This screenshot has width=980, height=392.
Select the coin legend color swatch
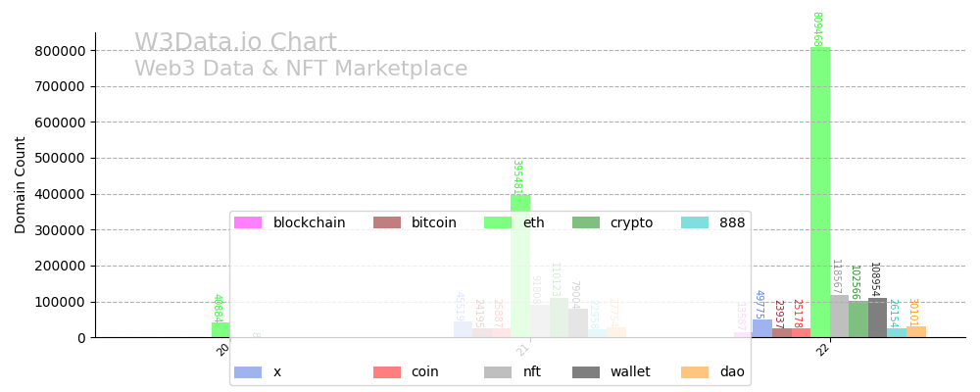[386, 372]
